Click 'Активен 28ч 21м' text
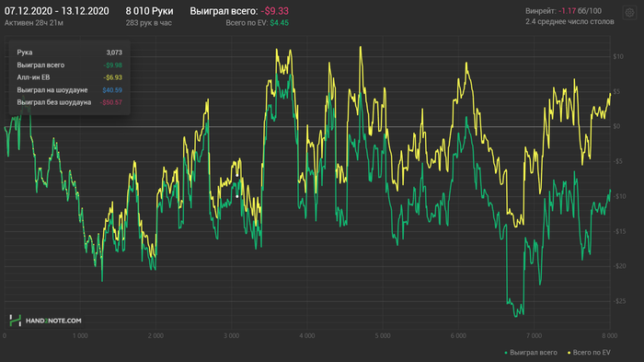This screenshot has height=362, width=644. coord(34,23)
